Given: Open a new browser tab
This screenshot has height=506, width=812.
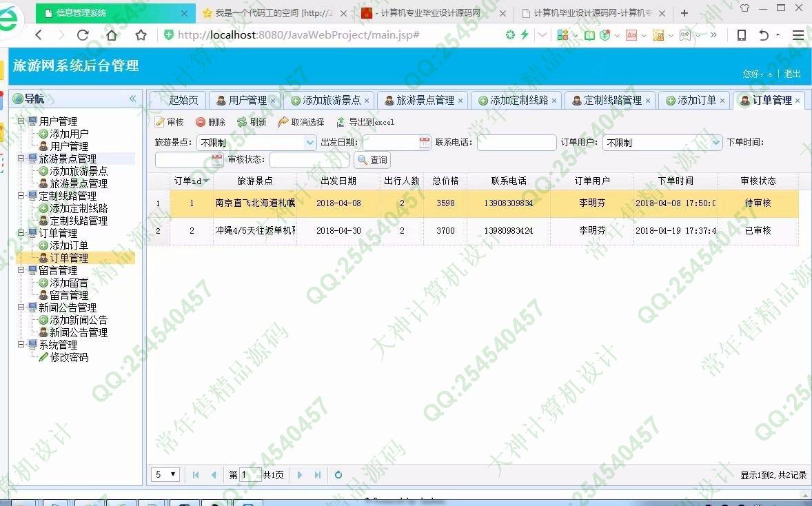Looking at the screenshot, I should tap(684, 13).
